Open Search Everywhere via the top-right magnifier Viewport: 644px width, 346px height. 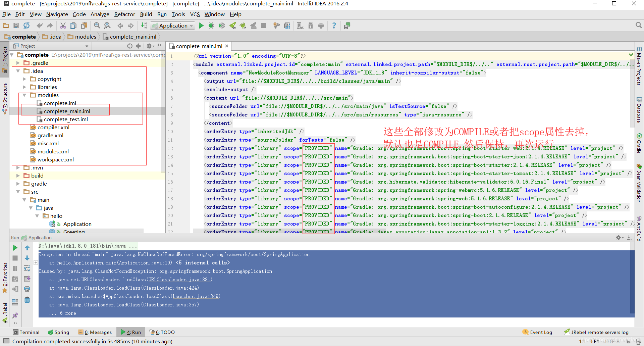[638, 25]
